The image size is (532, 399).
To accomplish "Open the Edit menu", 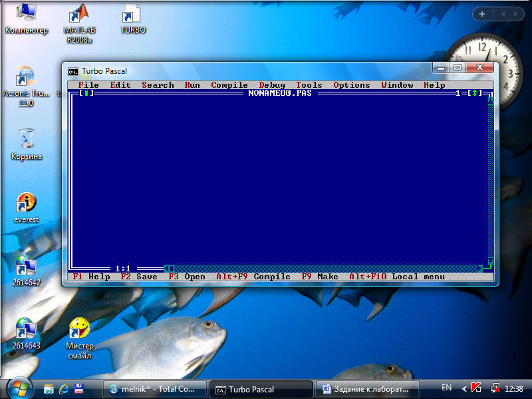I will pos(120,85).
